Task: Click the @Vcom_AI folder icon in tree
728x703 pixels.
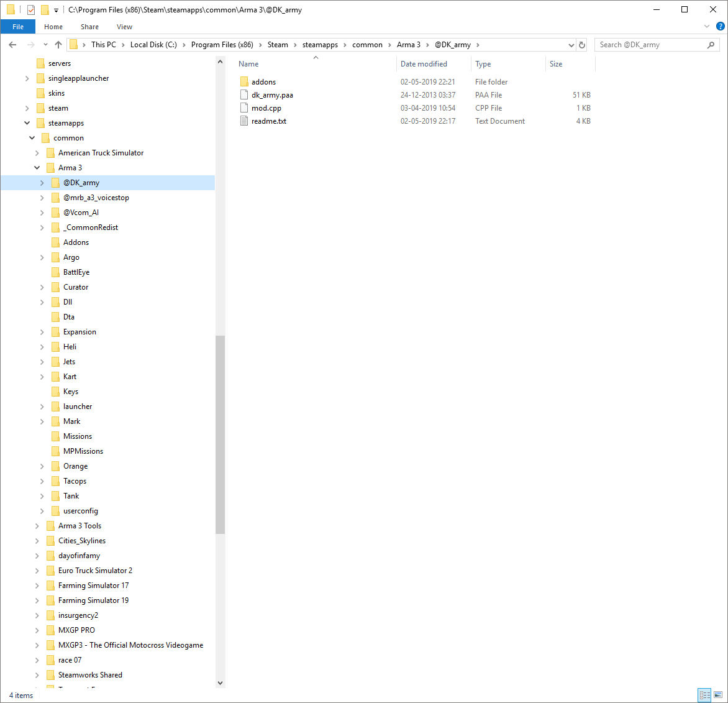Action: tap(55, 213)
